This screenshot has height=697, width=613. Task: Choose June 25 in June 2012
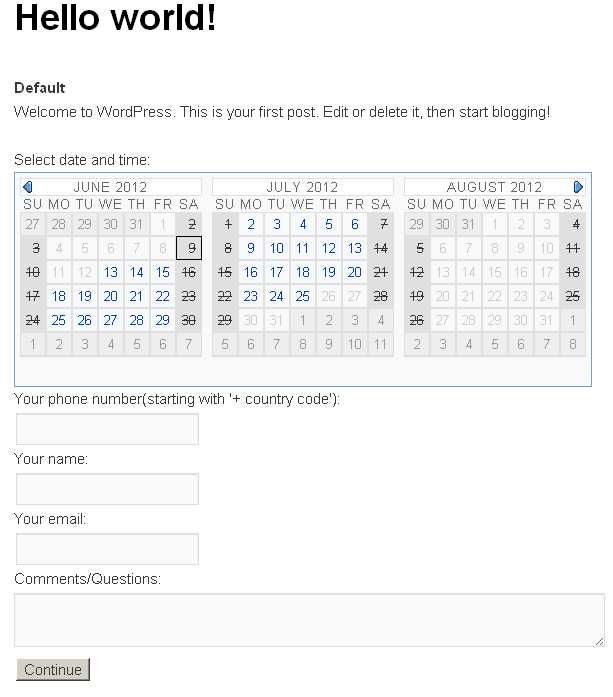click(x=59, y=320)
